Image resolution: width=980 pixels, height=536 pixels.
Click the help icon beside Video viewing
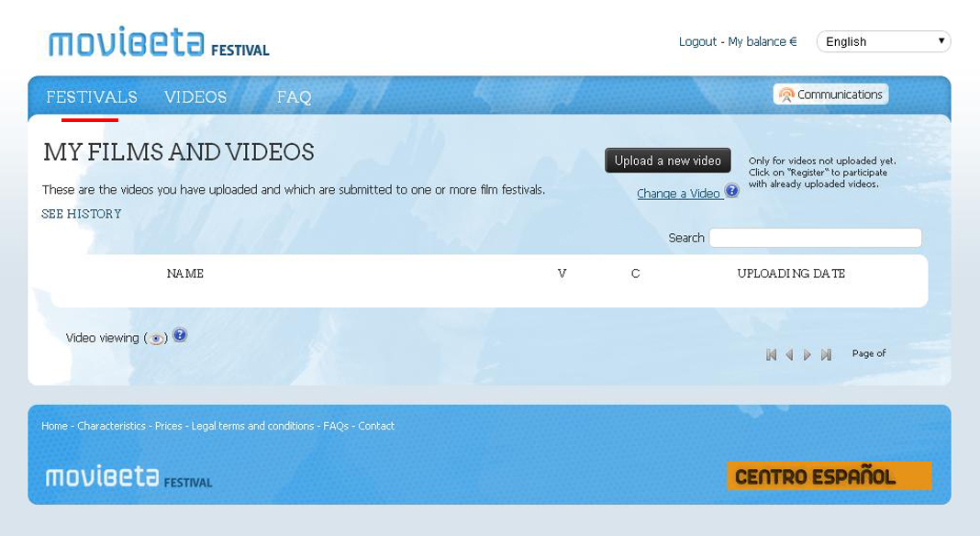click(180, 335)
